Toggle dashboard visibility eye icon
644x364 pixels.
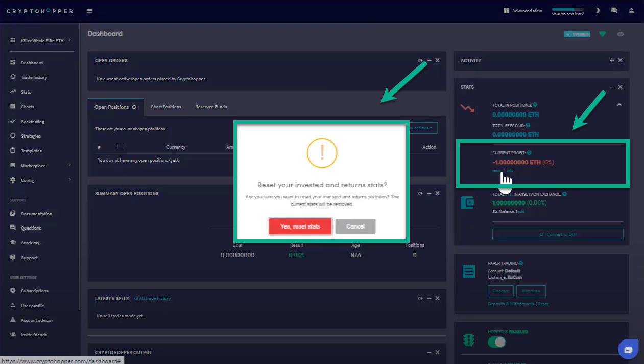tap(621, 34)
